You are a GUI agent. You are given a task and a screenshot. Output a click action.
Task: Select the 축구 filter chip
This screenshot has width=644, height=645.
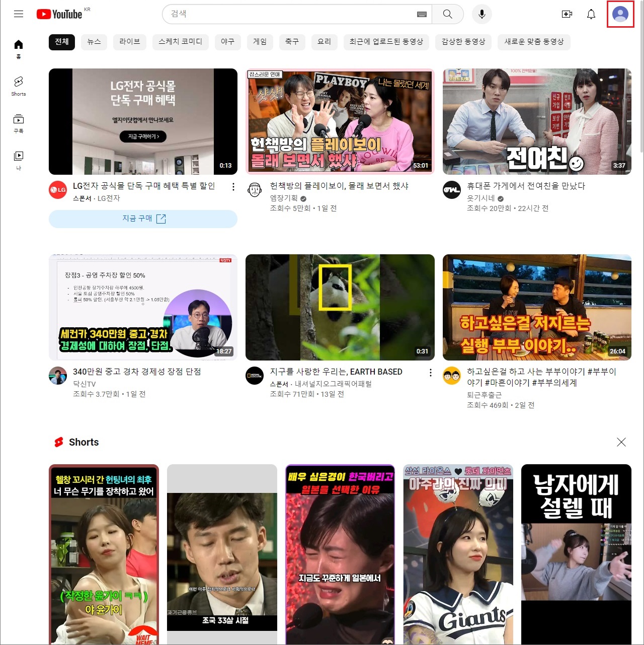click(292, 42)
